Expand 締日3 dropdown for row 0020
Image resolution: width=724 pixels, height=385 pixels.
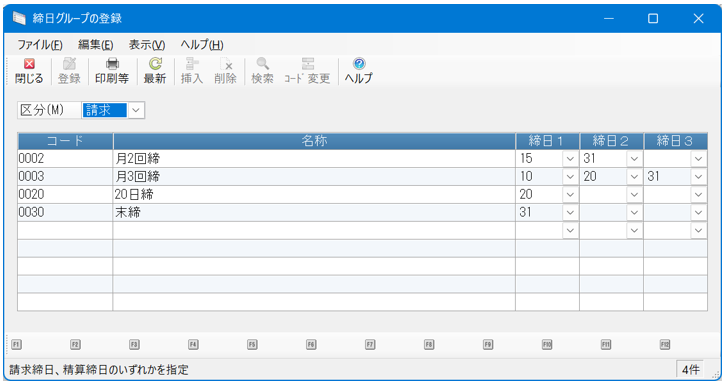(x=699, y=195)
